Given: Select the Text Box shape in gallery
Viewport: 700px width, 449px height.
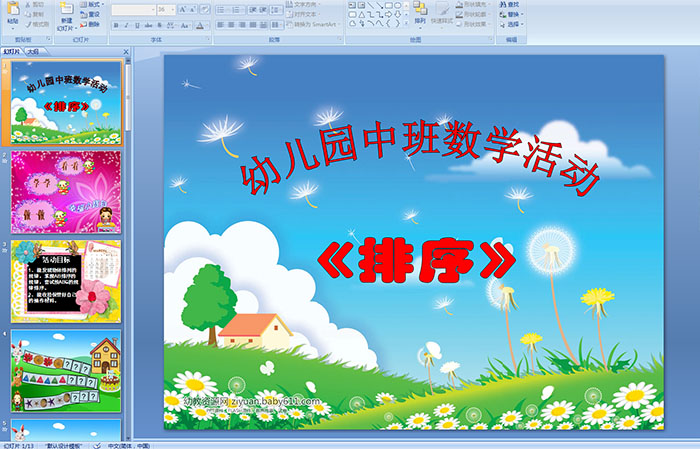Looking at the screenshot, I should click(352, 5).
